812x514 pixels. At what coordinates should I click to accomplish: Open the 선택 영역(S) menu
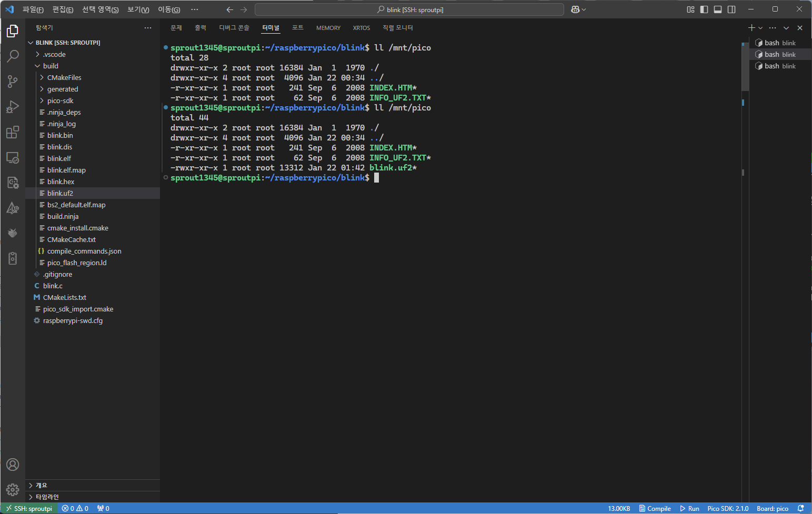tap(101, 9)
